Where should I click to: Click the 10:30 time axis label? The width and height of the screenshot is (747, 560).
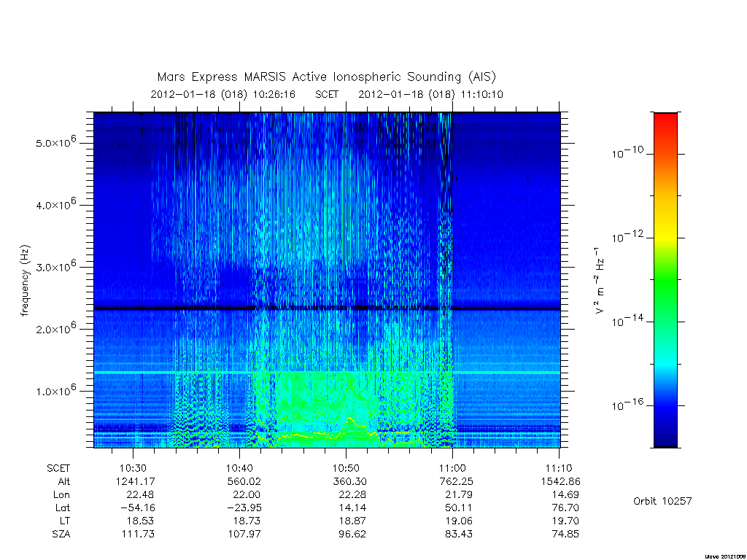(133, 469)
